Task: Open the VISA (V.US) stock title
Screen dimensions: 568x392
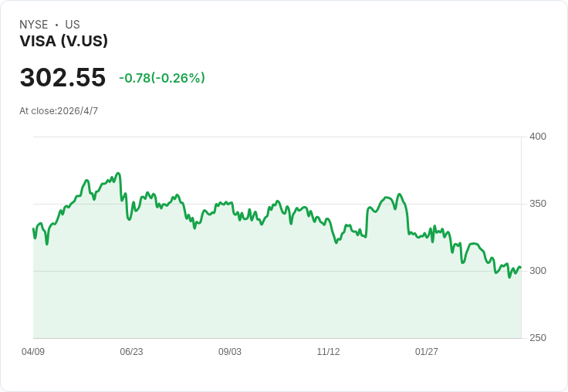Action: click(x=63, y=41)
